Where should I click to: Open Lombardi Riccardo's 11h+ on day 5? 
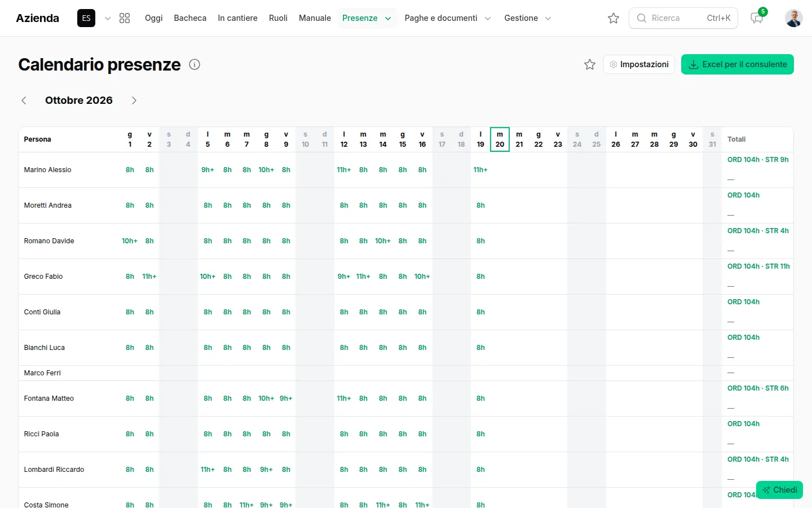[208, 470]
